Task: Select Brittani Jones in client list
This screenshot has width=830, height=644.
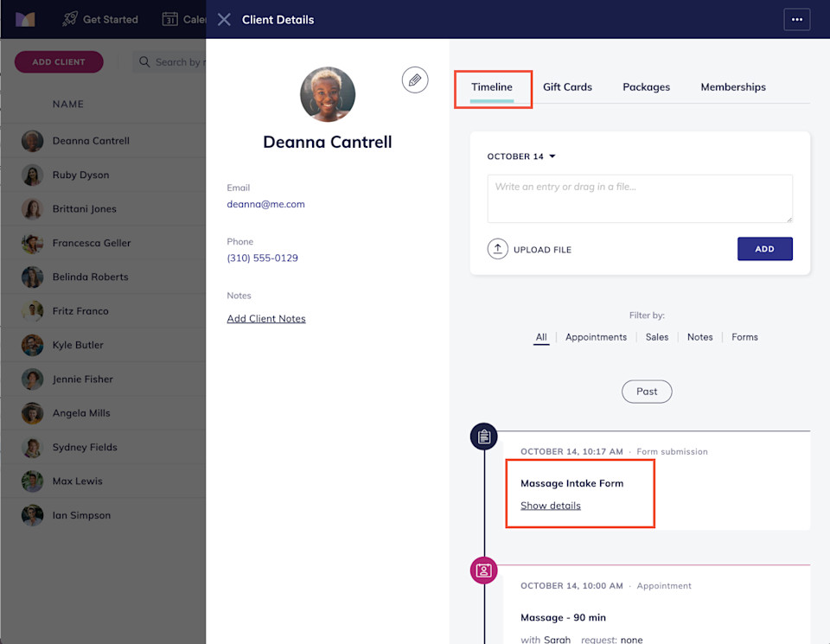Action: click(x=103, y=208)
